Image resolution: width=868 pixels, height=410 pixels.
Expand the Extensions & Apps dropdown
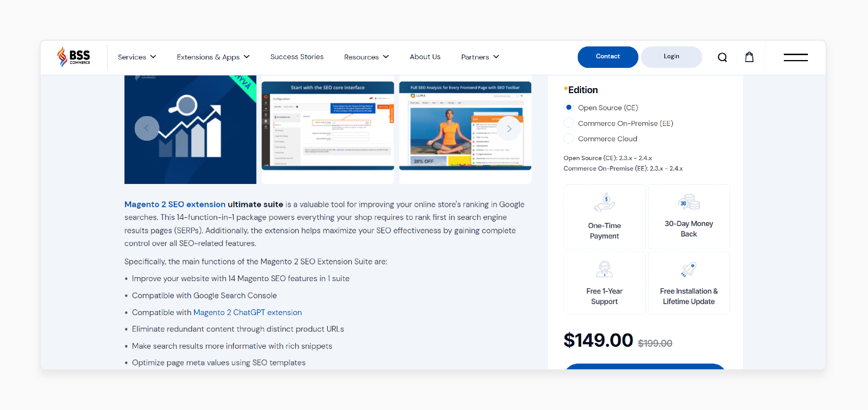pyautogui.click(x=213, y=57)
